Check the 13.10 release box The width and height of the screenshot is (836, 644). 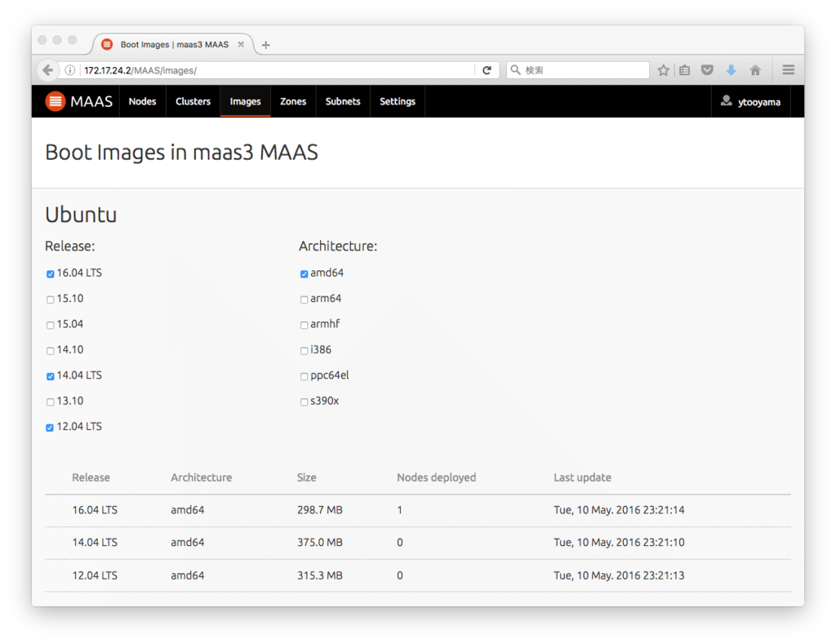(x=50, y=402)
